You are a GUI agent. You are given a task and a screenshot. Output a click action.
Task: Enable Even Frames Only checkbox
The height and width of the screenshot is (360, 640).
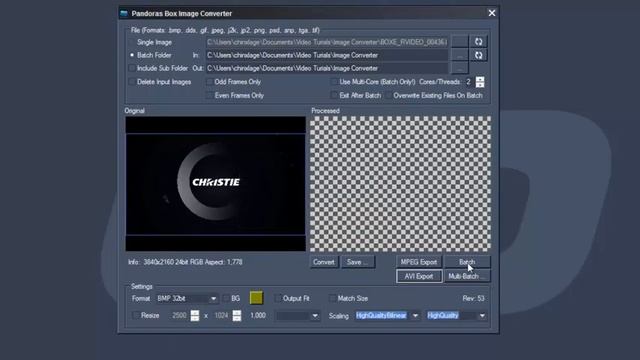[209, 96]
